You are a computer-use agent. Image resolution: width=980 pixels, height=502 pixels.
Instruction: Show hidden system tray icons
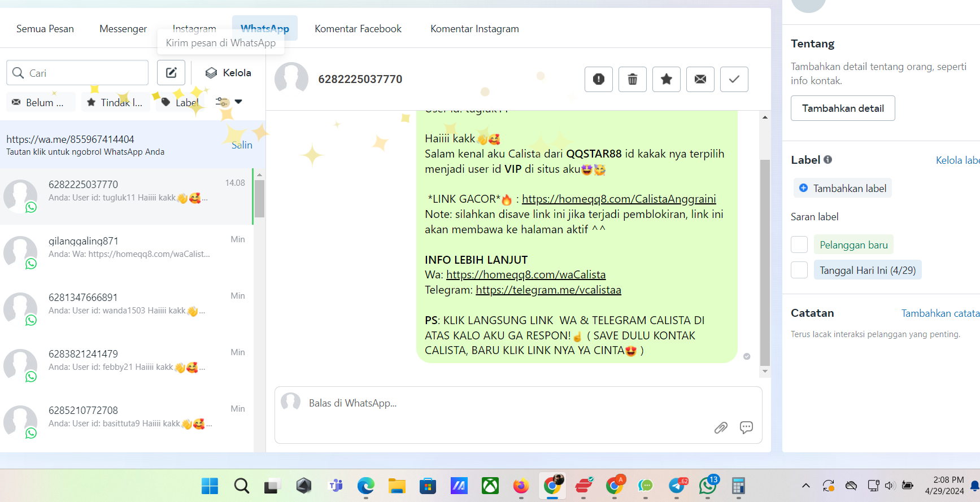(806, 486)
